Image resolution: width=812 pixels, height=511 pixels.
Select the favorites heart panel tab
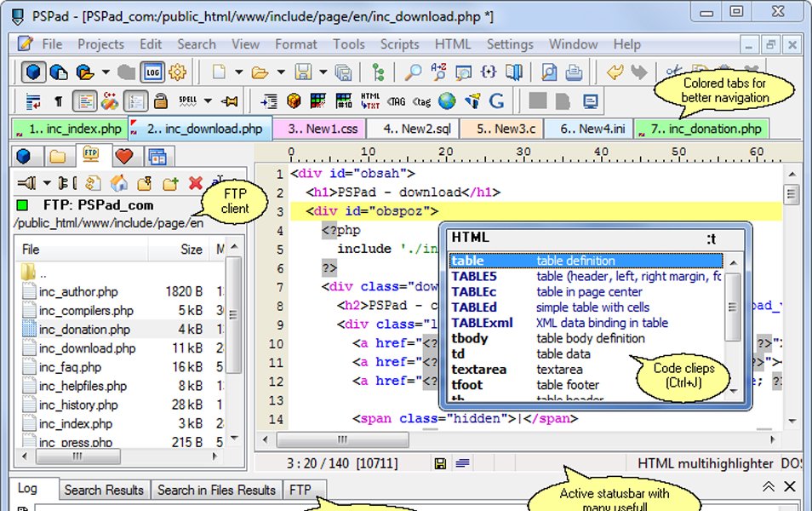(124, 156)
